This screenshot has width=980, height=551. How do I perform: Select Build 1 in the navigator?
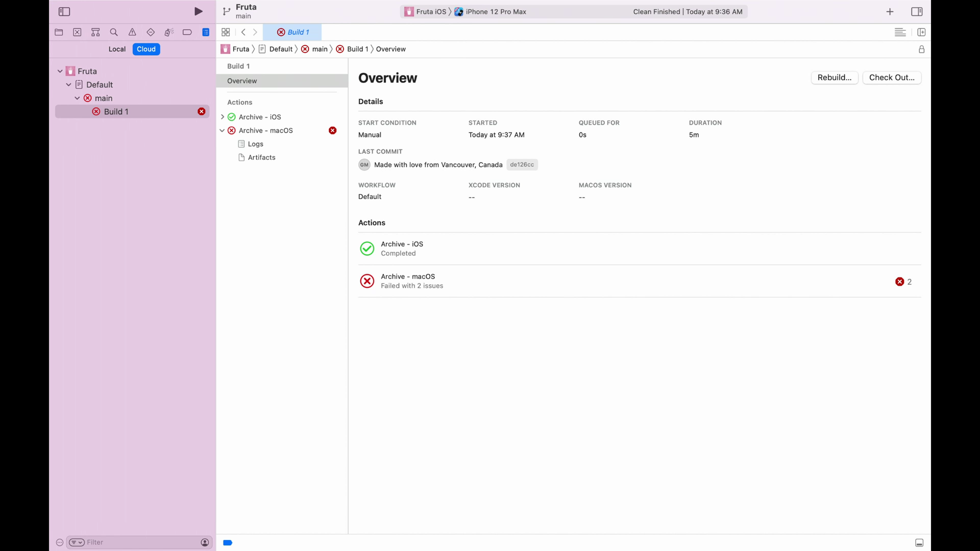coord(132,111)
